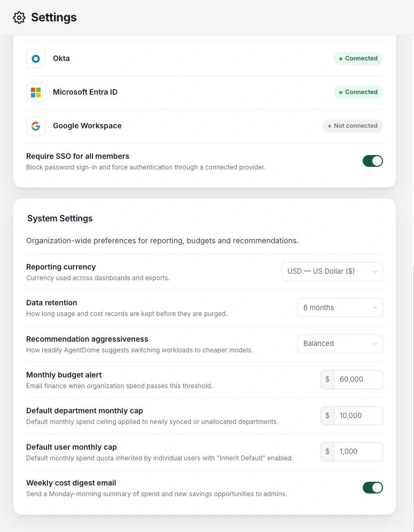Click the Okta provider name
This screenshot has height=532, width=414.
coord(61,58)
